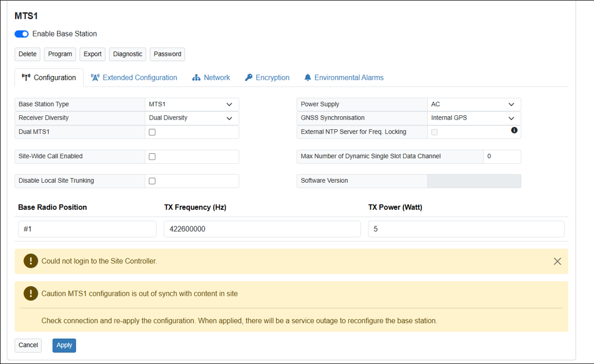
Task: Click the warning icon in the out of synch caution
Action: 31,294
